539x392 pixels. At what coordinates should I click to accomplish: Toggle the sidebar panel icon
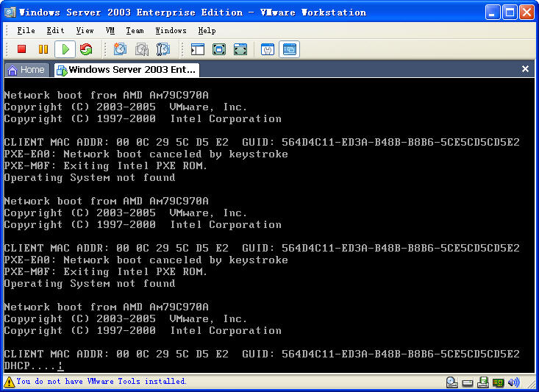198,49
